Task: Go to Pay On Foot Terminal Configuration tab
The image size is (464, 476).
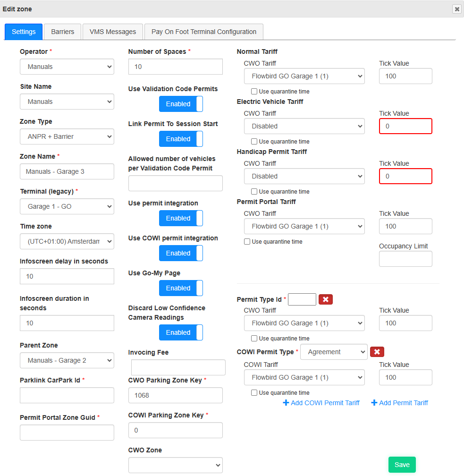Action: [203, 32]
